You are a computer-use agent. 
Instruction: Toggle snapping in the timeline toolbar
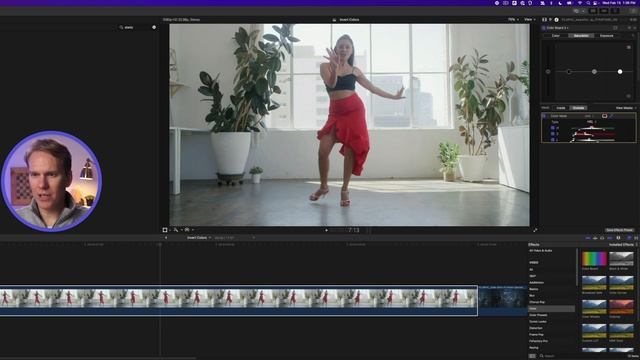[610, 238]
